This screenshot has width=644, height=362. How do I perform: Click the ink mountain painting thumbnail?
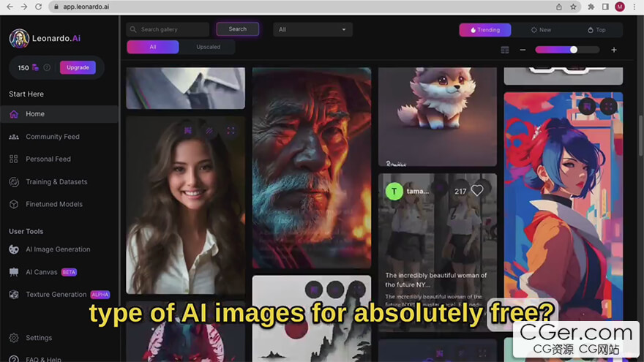pyautogui.click(x=312, y=319)
